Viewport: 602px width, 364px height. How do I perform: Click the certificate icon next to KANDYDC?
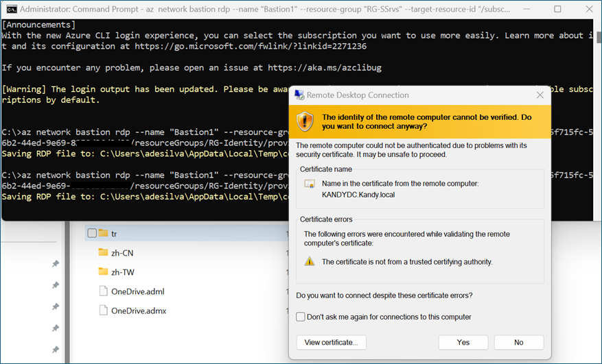310,184
